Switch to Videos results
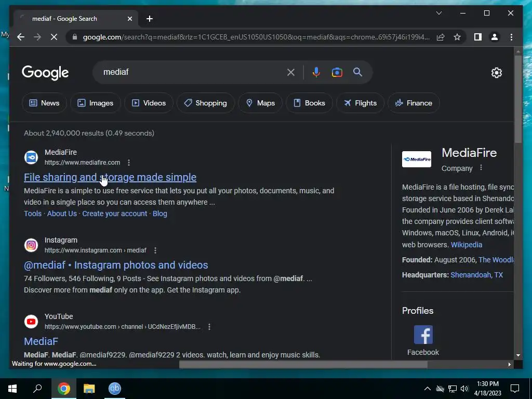Screen dimensions: 532x399 tap(149, 103)
